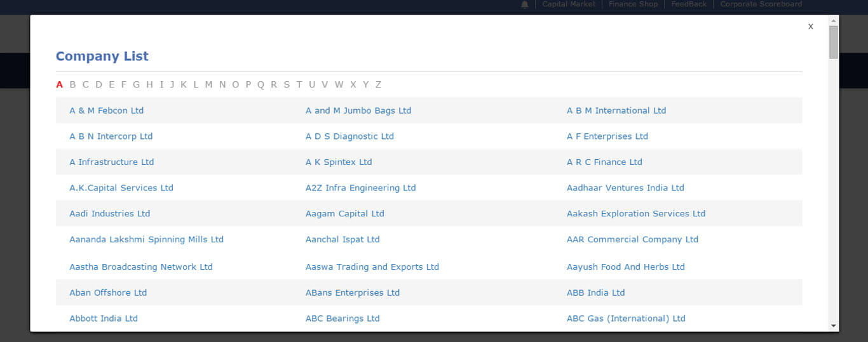
Task: Select letter N in alphabet index
Action: pyautogui.click(x=222, y=84)
